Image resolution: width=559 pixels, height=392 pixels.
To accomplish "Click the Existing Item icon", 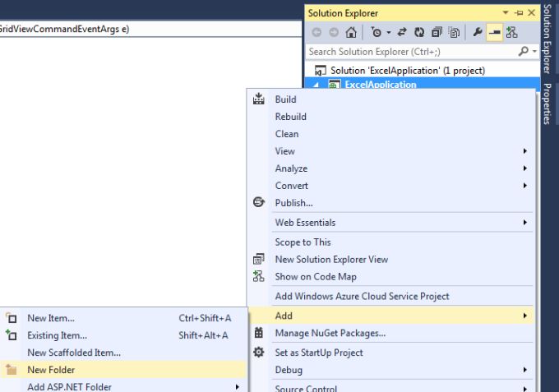I will (x=12, y=335).
